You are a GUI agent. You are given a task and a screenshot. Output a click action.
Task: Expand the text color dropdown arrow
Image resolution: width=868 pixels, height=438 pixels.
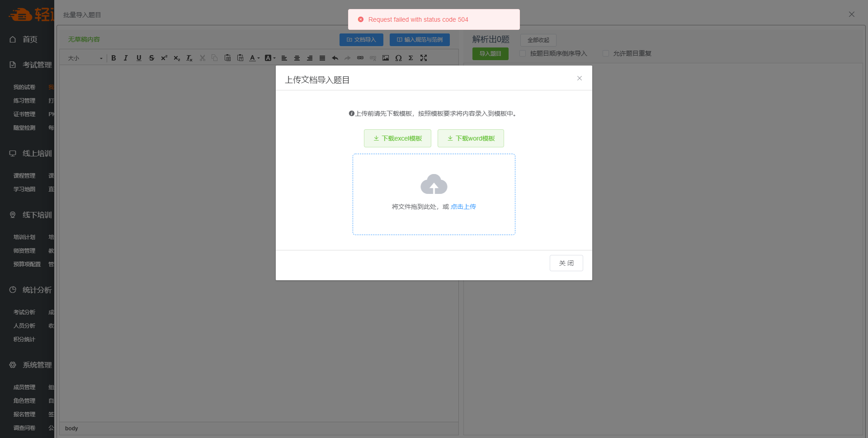[x=259, y=58]
